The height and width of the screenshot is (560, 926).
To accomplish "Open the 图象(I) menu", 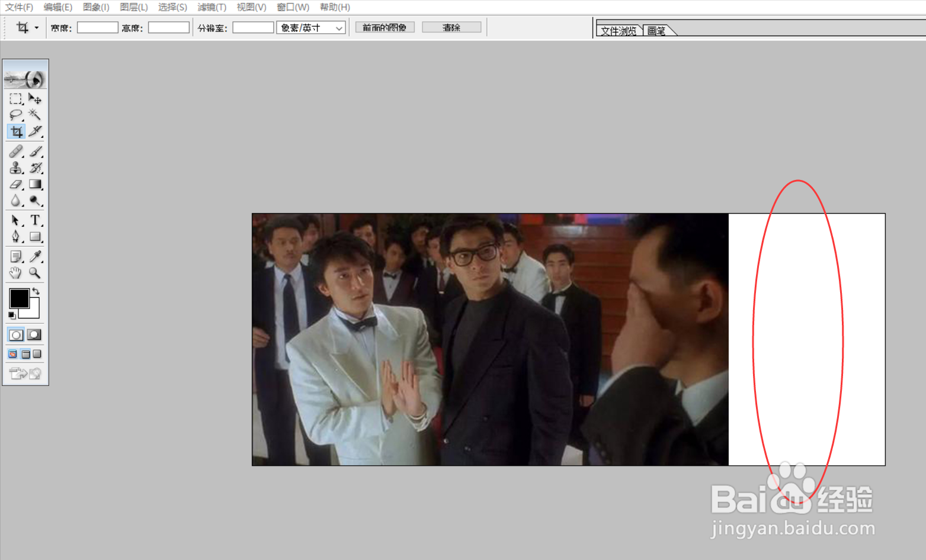I will click(96, 7).
